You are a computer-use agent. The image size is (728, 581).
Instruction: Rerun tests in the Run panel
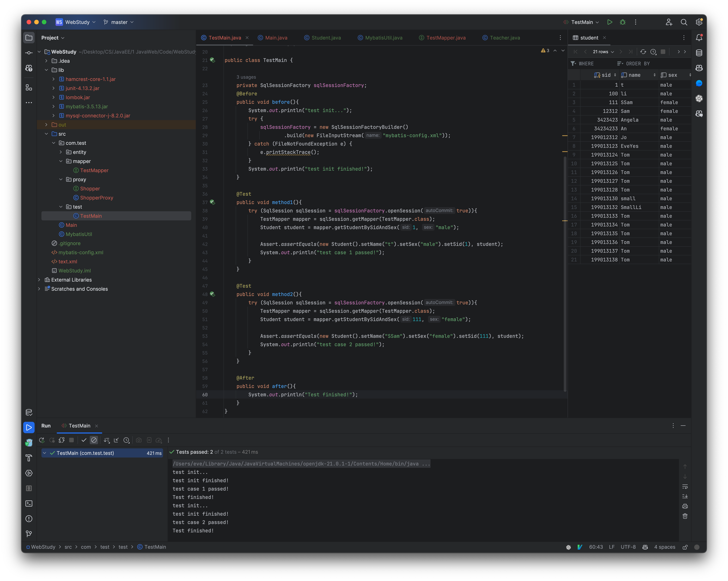click(42, 440)
